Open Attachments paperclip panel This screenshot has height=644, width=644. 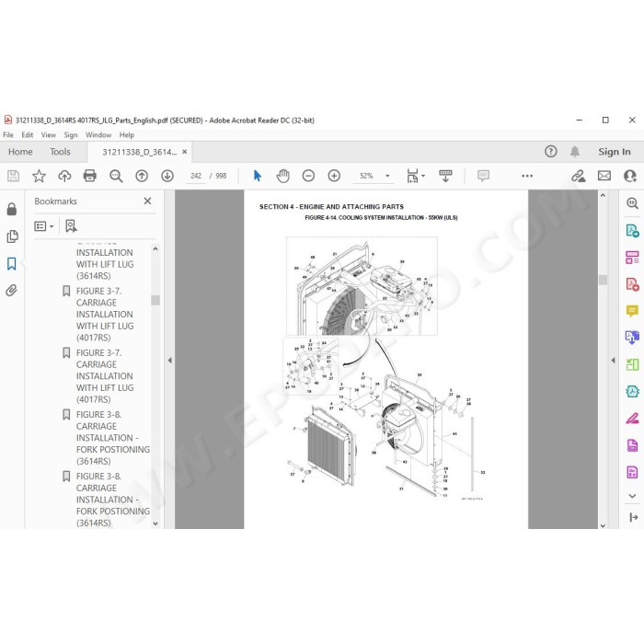11,291
